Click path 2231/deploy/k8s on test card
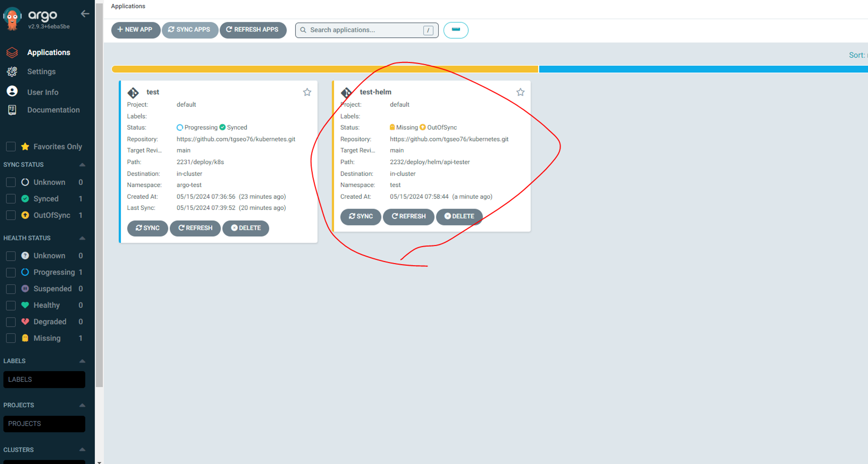Image resolution: width=868 pixels, height=464 pixels. click(200, 162)
